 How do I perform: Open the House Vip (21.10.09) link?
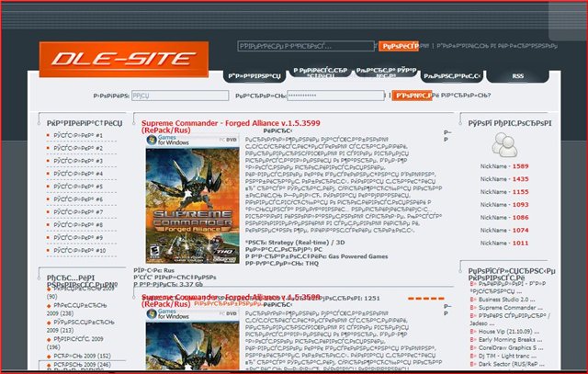(x=508, y=332)
